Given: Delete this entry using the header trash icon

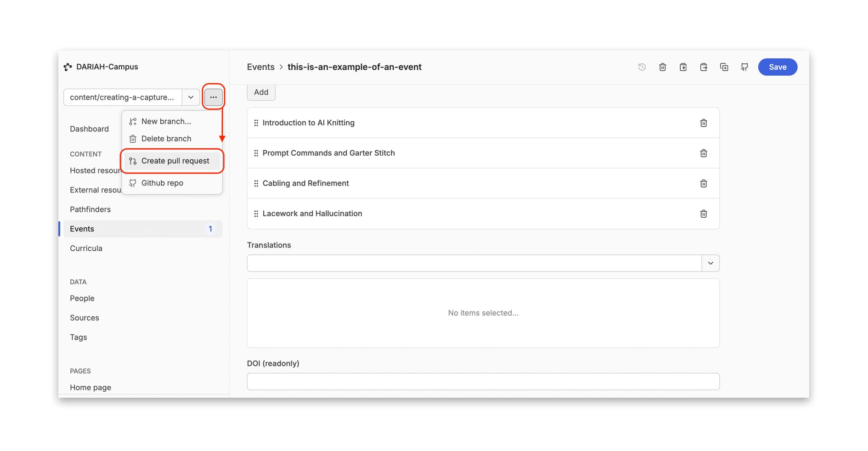Looking at the screenshot, I should (662, 67).
